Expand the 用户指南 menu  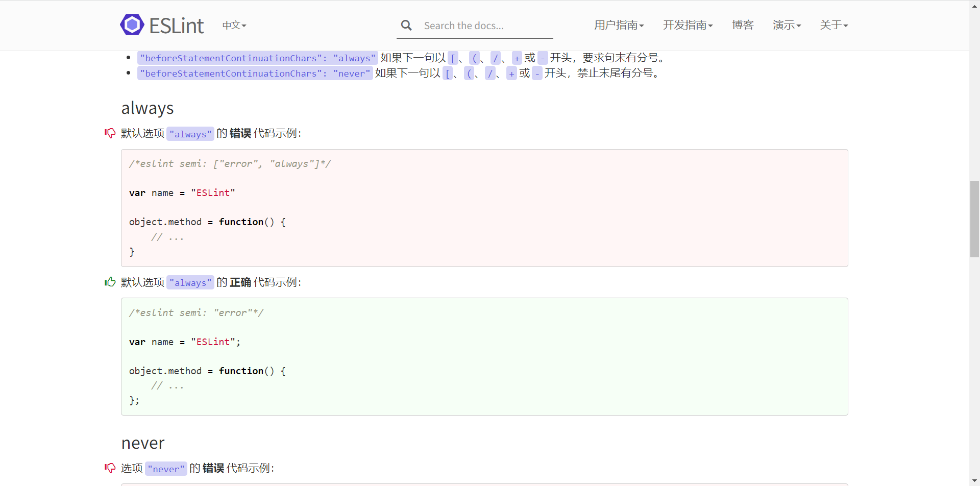(619, 25)
